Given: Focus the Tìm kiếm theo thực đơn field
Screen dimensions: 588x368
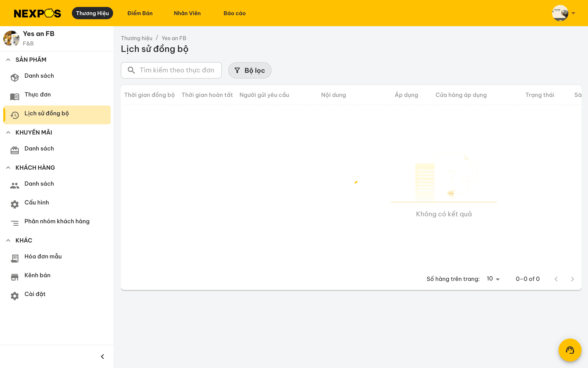Looking at the screenshot, I should tap(171, 70).
